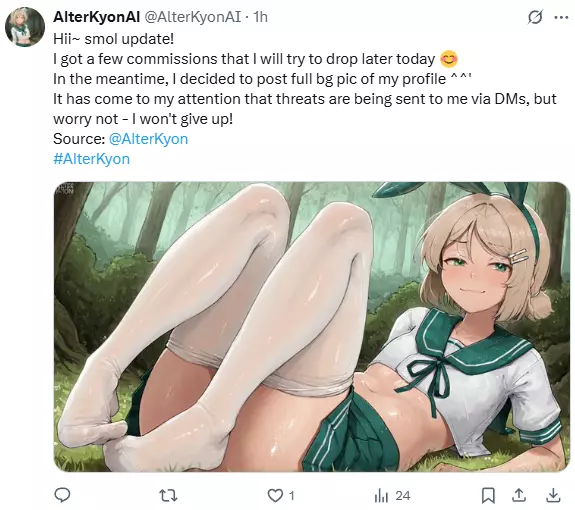Repost this tweet with the retweet icon
The image size is (575, 510).
point(169,496)
